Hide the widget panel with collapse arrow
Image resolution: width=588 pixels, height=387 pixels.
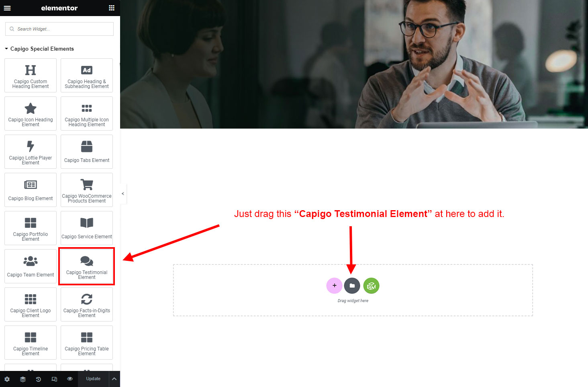[x=123, y=194]
